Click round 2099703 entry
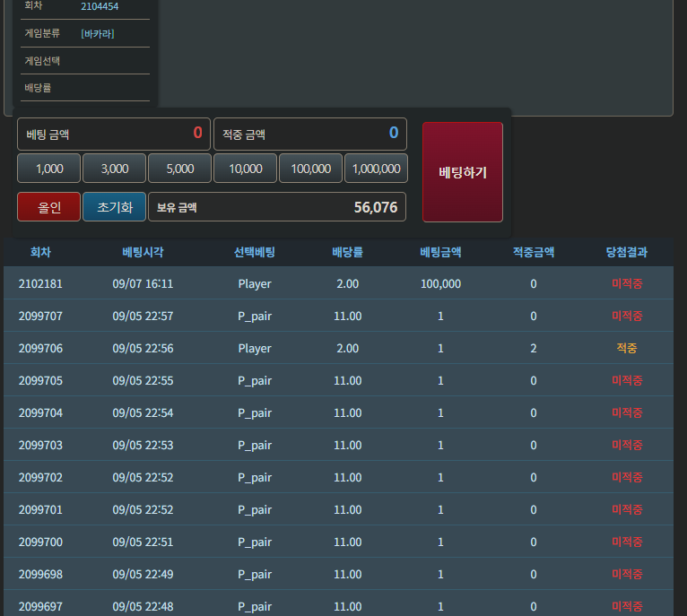687x616 pixels. tap(40, 445)
